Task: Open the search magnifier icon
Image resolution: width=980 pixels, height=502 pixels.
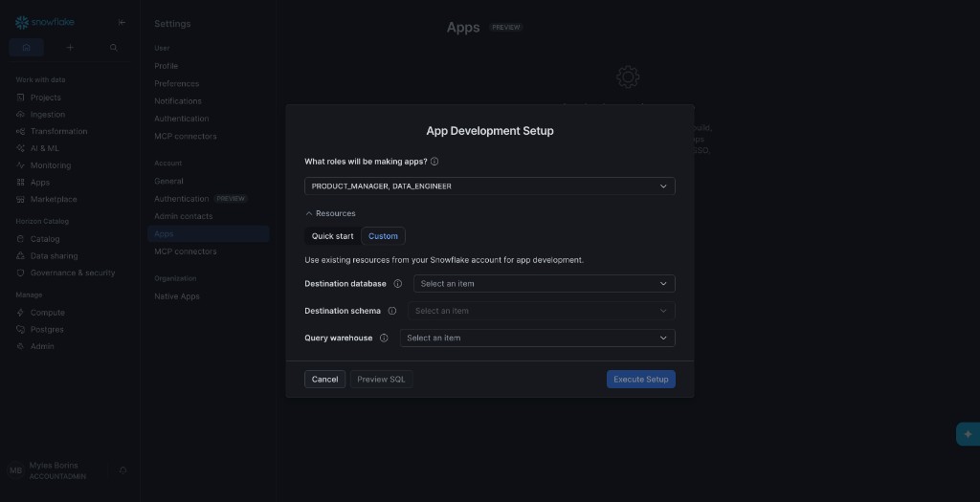Action: click(114, 48)
